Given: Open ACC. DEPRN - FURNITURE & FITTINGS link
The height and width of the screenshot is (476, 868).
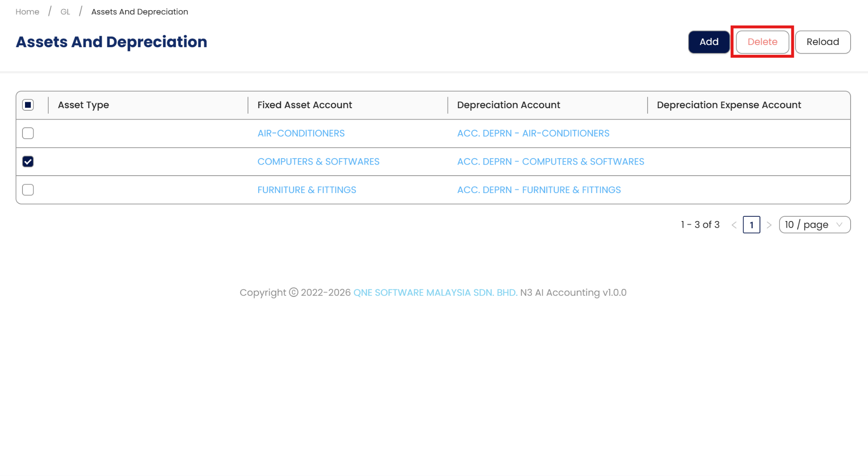Looking at the screenshot, I should pos(539,190).
